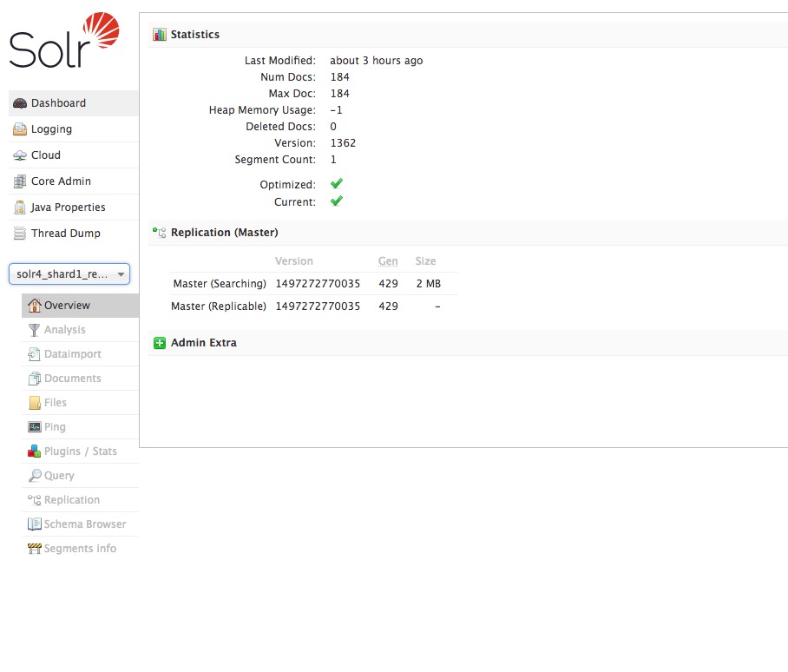This screenshot has width=788, height=672.
Task: Open the Segments info link
Action: pos(80,549)
